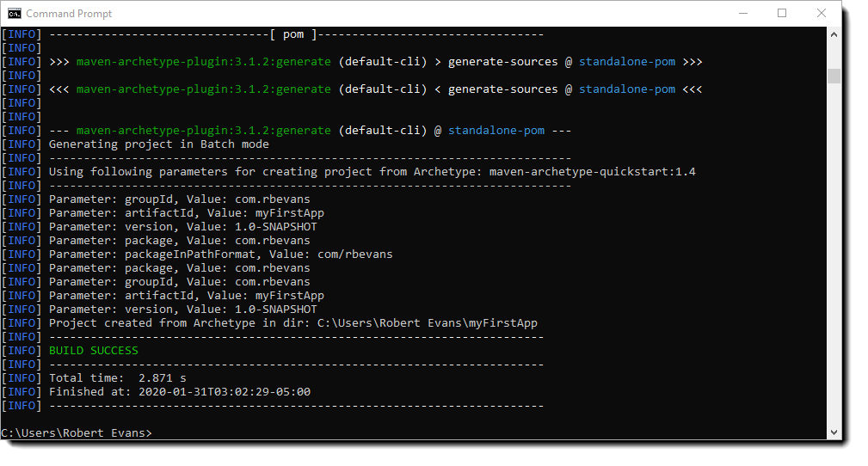This screenshot has height=466, width=868.
Task: Click 'Project created from Archetype in dir' line
Action: pos(292,323)
